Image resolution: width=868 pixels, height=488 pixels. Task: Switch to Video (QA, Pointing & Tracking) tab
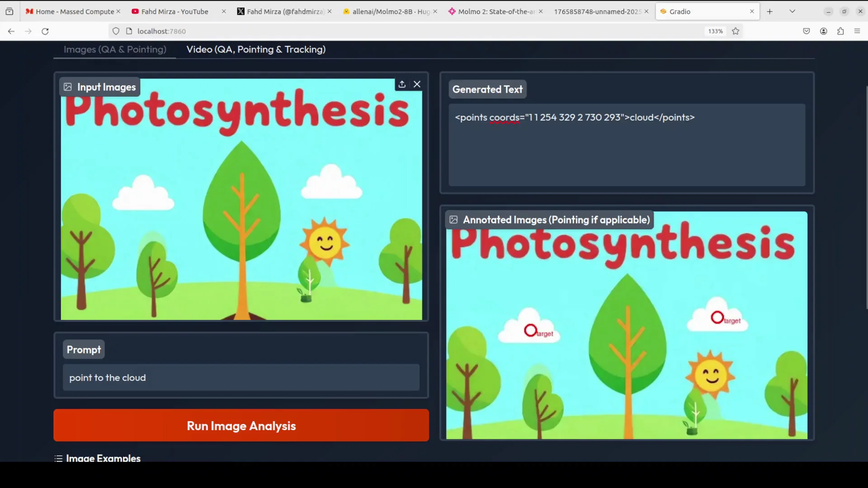(256, 49)
